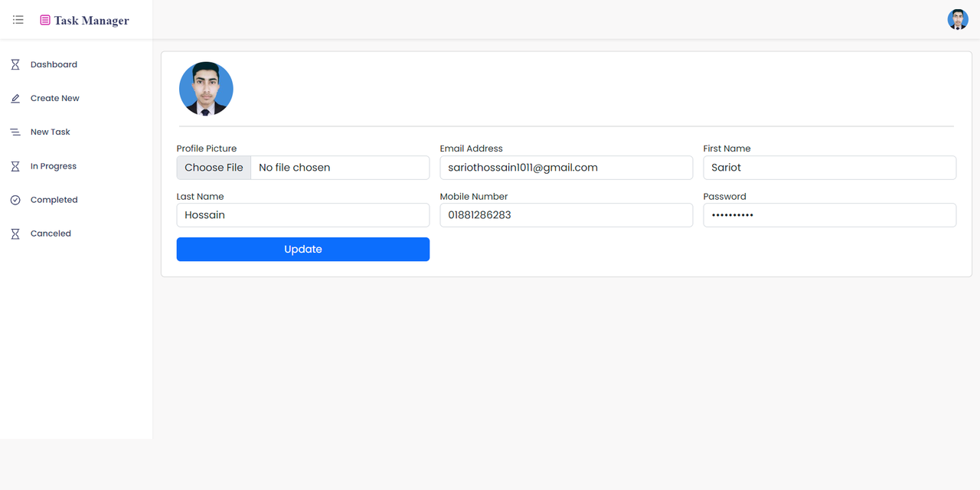The height and width of the screenshot is (490, 980).
Task: Open the New Task list
Action: (x=51, y=132)
